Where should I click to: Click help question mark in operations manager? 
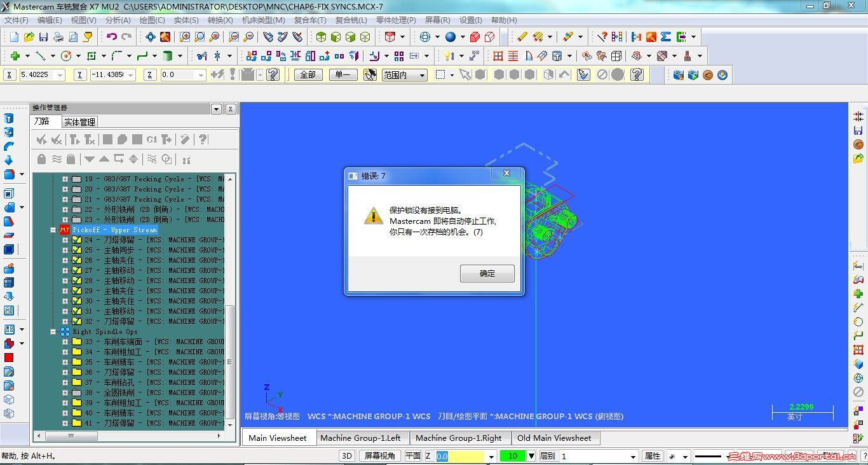click(203, 139)
